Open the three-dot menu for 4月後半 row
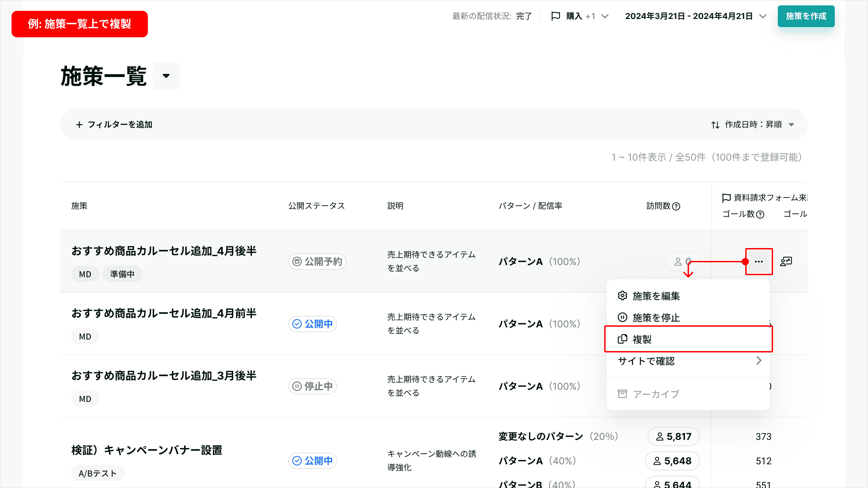Viewport: 868px width, 488px height. (759, 262)
